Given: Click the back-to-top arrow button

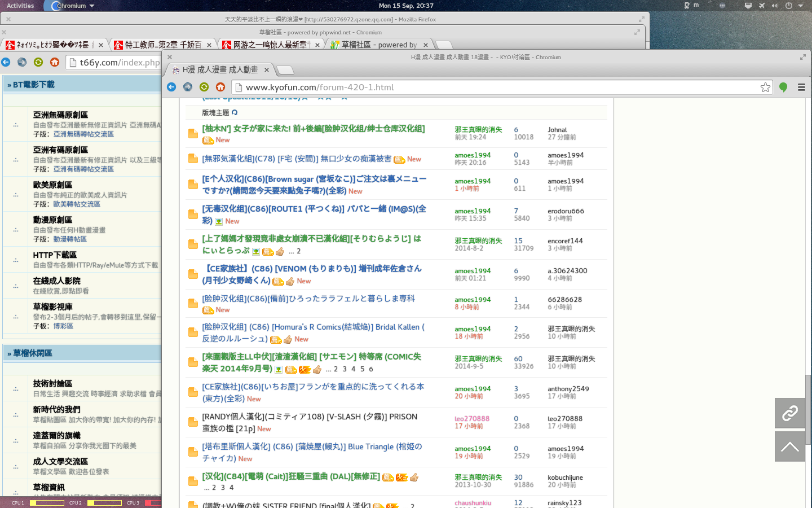Looking at the screenshot, I should point(790,447).
